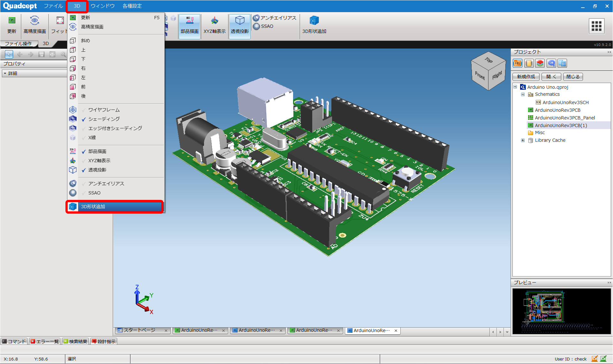Collapse the Schematics tree node
The height and width of the screenshot is (364, 613).
click(x=523, y=95)
